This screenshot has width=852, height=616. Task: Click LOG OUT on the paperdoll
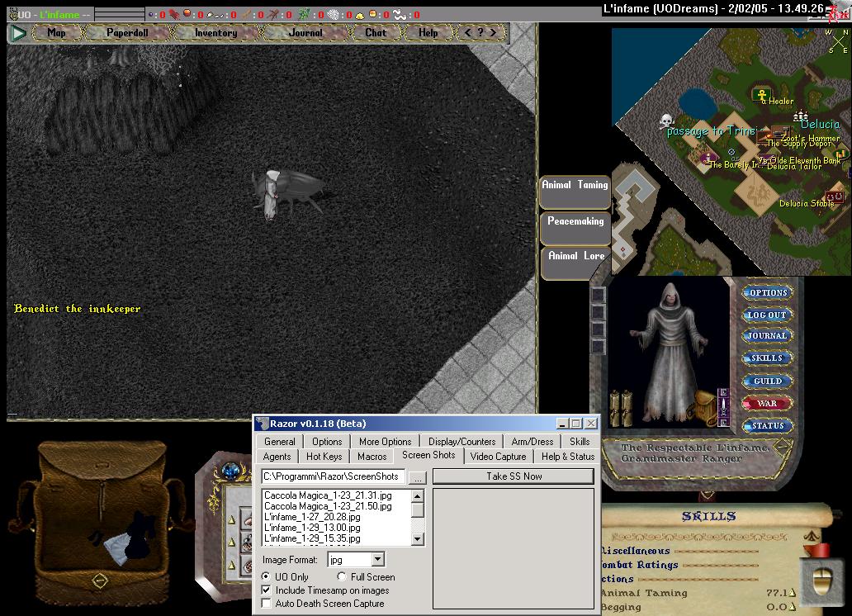[x=768, y=315]
